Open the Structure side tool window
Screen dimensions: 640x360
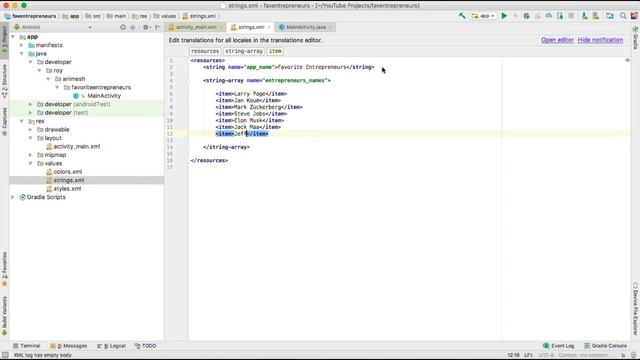point(4,81)
